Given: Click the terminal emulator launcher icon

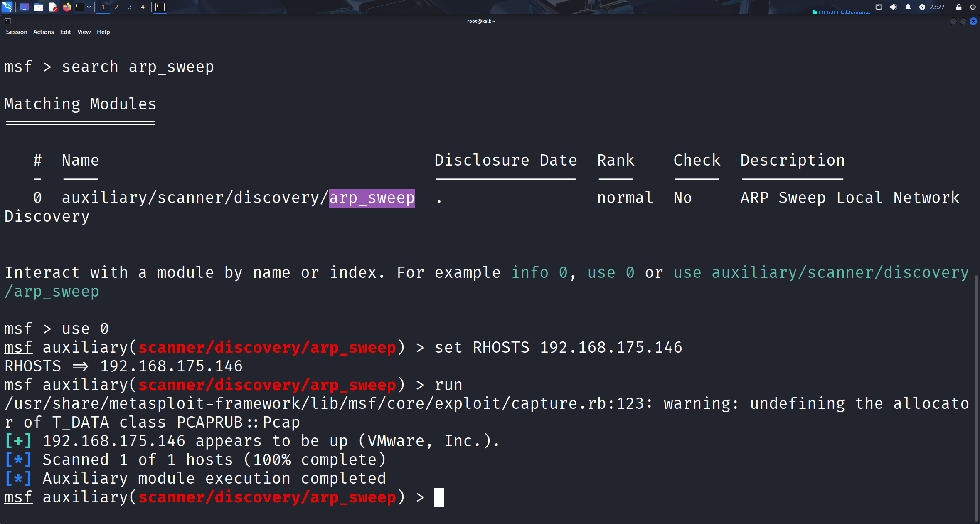Looking at the screenshot, I should click(79, 7).
